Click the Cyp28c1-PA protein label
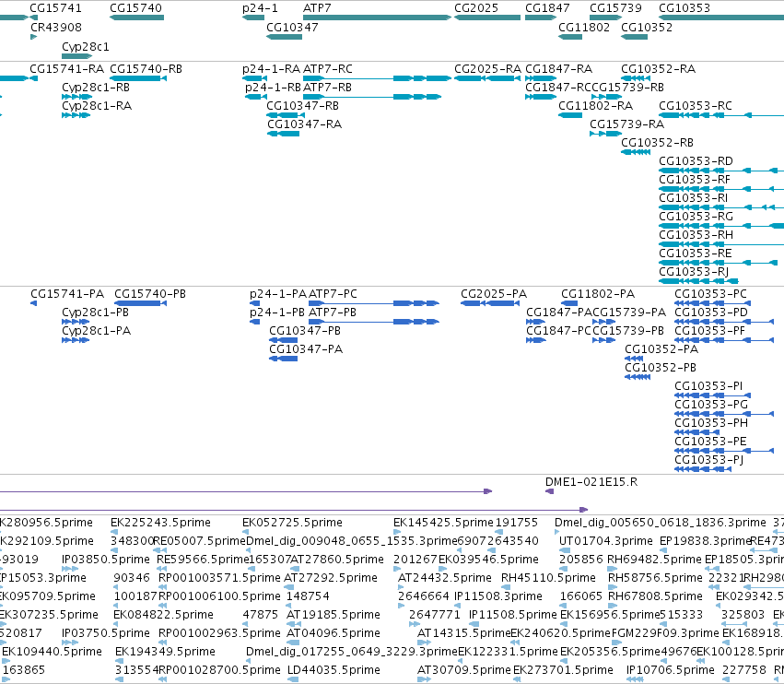 coord(97,331)
